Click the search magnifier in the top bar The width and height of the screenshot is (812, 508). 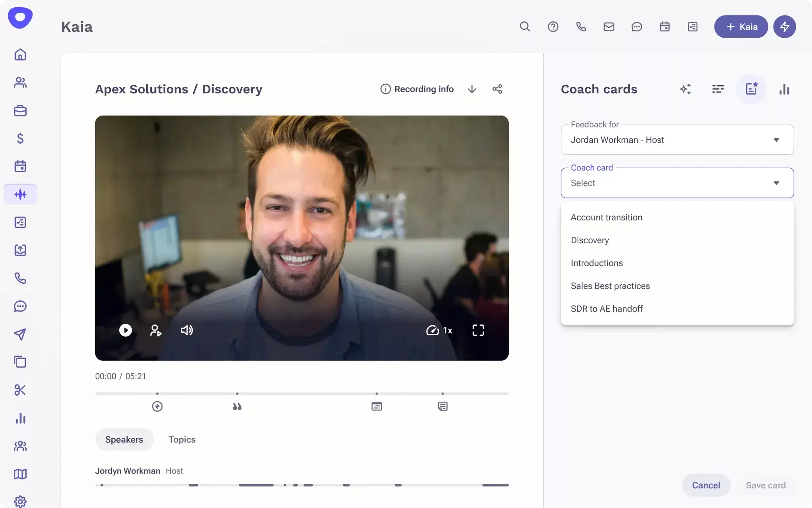pyautogui.click(x=525, y=27)
